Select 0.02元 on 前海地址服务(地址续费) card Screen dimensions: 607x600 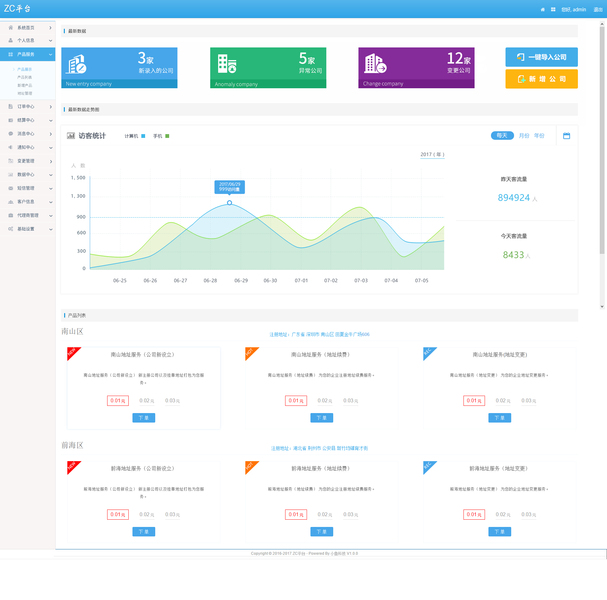(x=325, y=514)
